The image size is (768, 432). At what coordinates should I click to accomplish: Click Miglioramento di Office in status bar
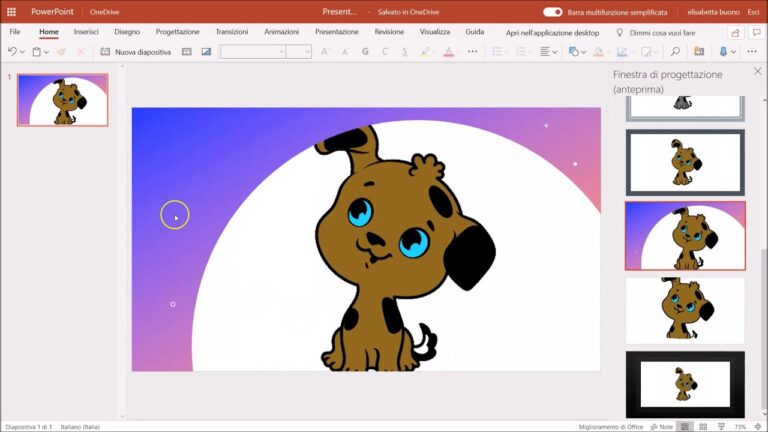(610, 427)
